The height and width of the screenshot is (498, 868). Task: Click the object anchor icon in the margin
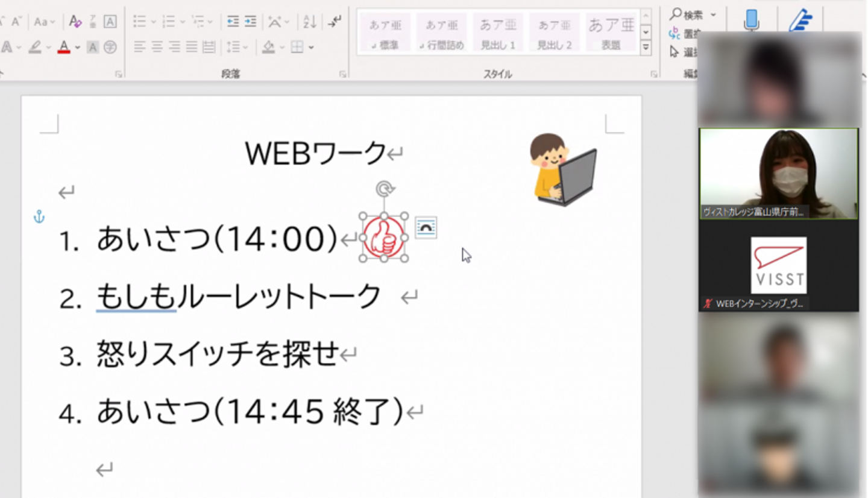pyautogui.click(x=39, y=217)
